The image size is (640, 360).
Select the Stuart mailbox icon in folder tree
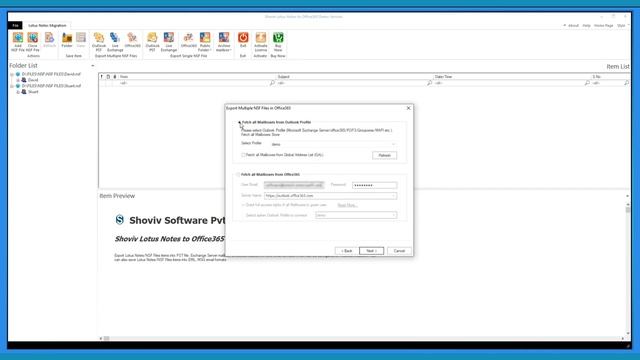24,92
